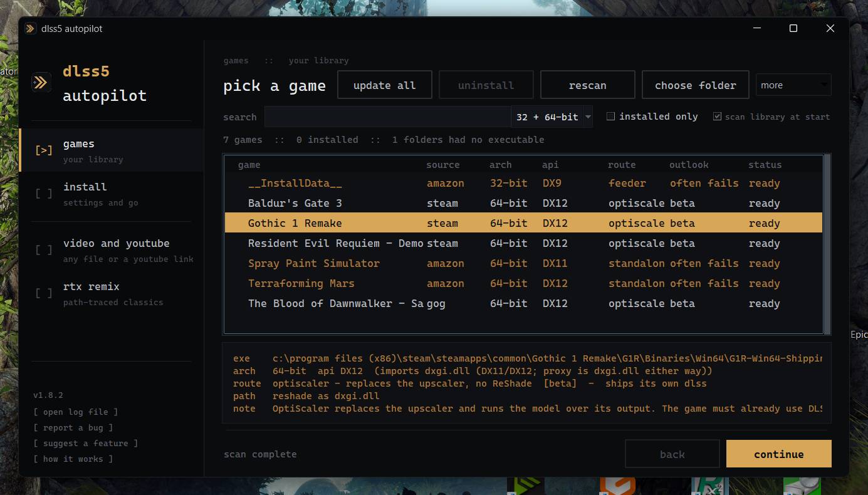This screenshot has height=495, width=868.
Task: Click the "7 games" count text
Action: point(243,140)
